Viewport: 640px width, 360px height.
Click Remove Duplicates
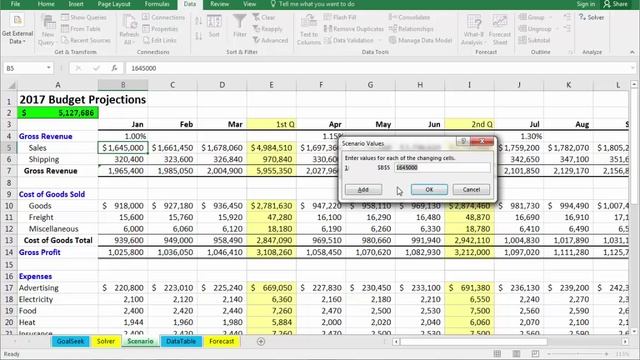[x=354, y=29]
